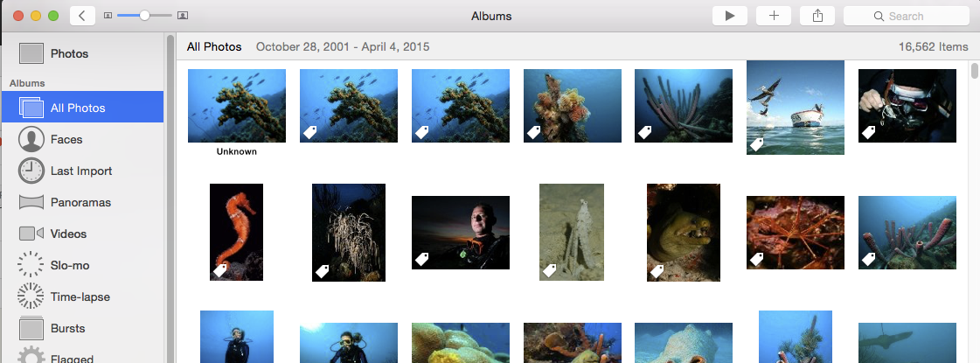Select the orange coral thumbnail

(x=573, y=106)
